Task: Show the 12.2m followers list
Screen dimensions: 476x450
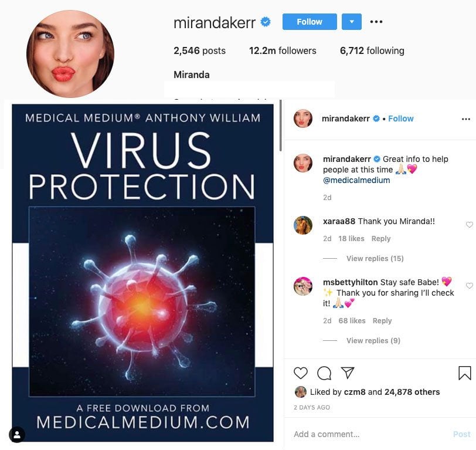Action: pos(283,50)
